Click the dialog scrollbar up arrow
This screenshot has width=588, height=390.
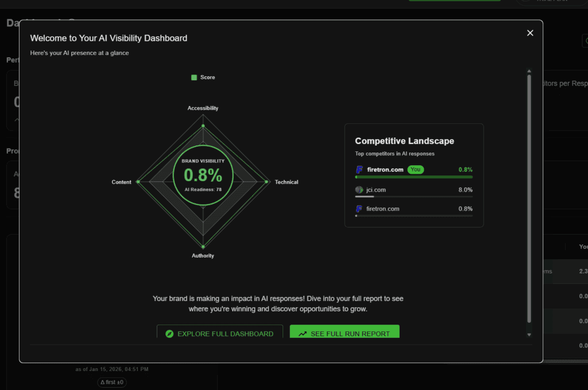click(x=529, y=71)
